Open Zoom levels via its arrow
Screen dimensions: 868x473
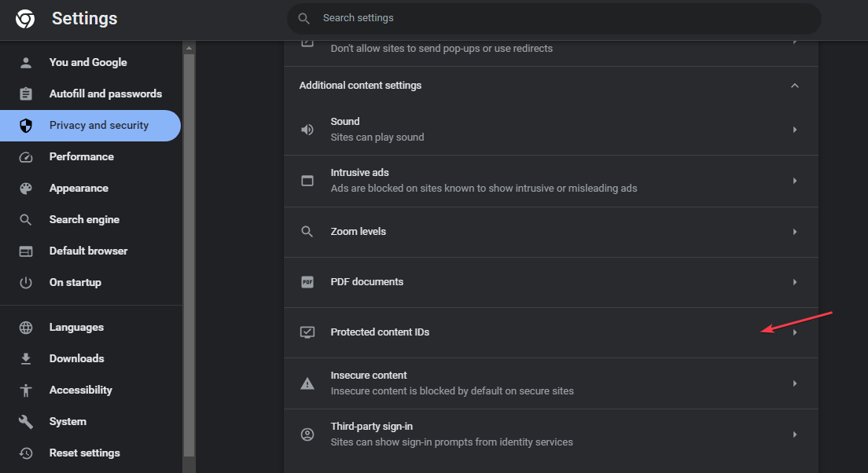794,232
